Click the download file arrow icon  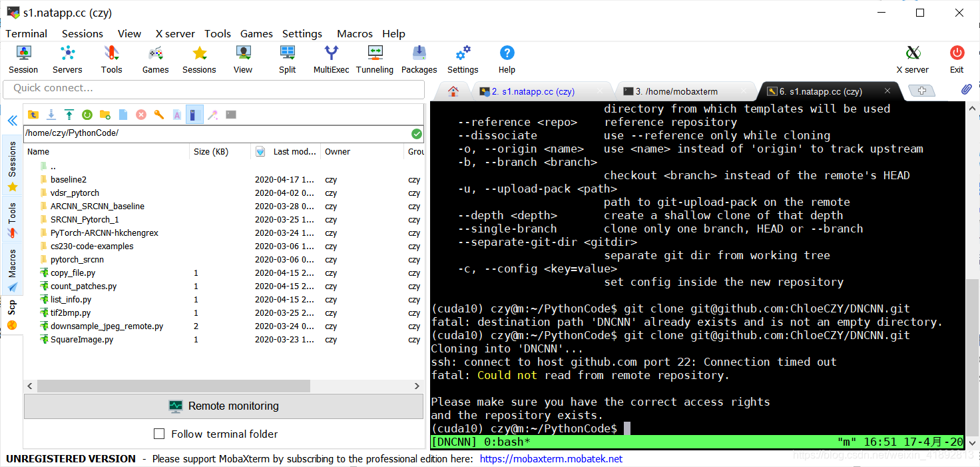pos(51,115)
